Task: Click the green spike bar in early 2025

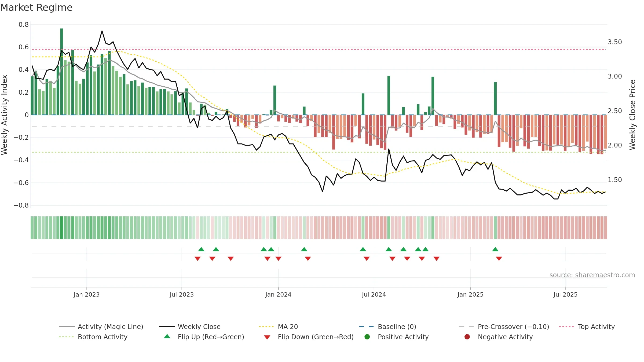Action: pyautogui.click(x=495, y=98)
